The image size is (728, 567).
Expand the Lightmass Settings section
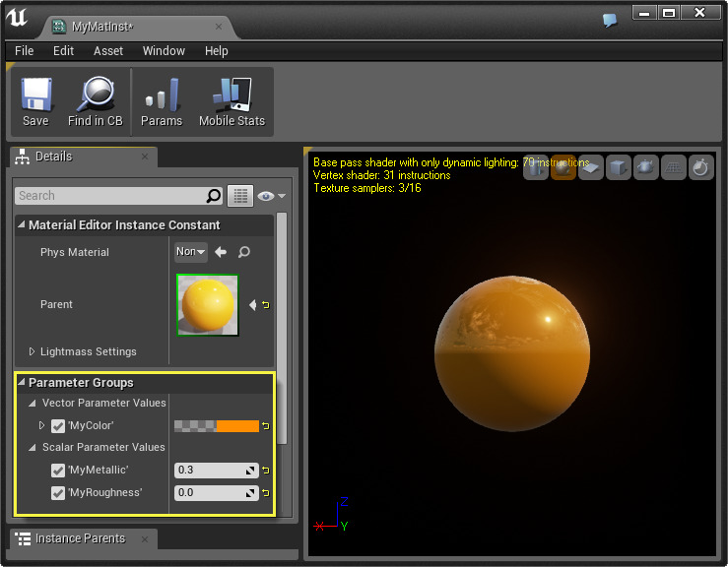32,351
